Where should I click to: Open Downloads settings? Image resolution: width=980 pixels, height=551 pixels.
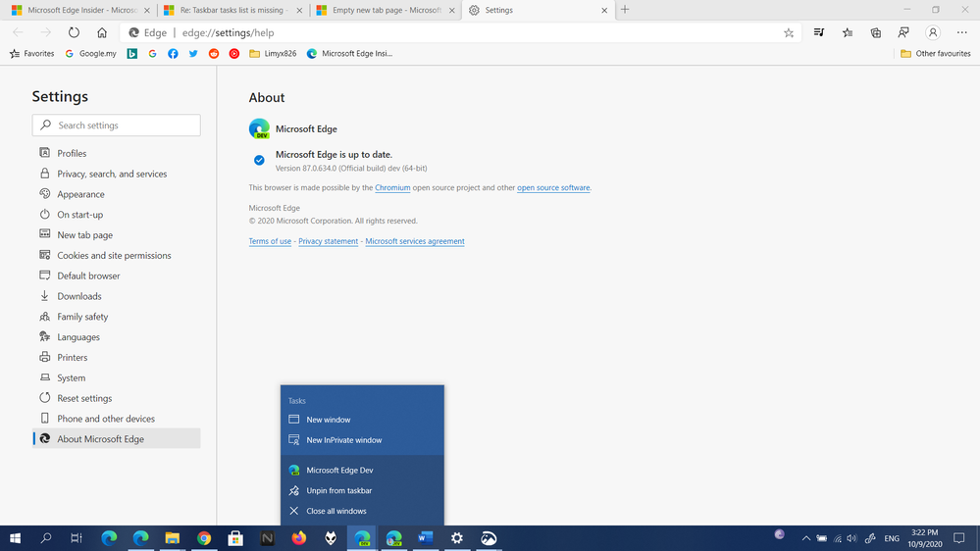pyautogui.click(x=117, y=296)
